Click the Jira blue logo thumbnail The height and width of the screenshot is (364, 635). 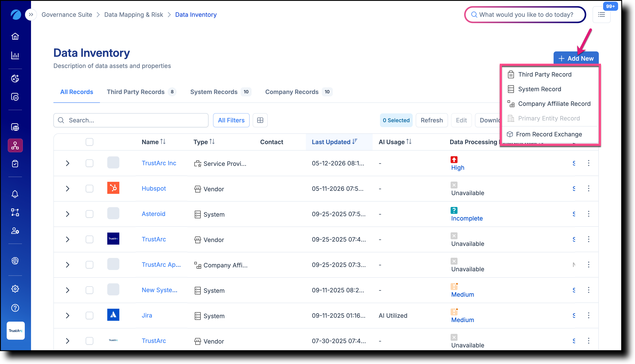113,315
